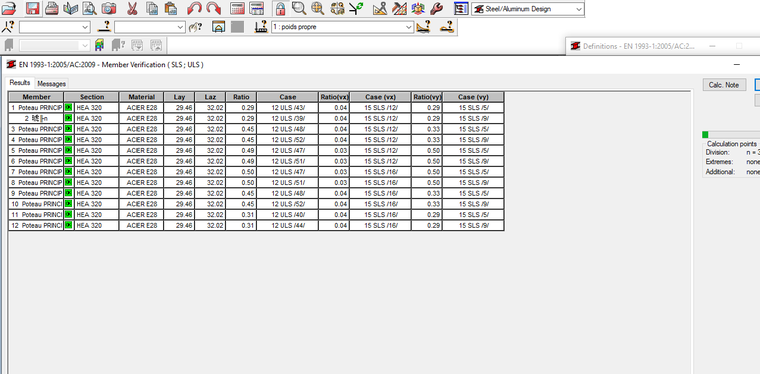Screen dimensions: 760x374
Task: Open the node selection combo box
Action: (54, 27)
